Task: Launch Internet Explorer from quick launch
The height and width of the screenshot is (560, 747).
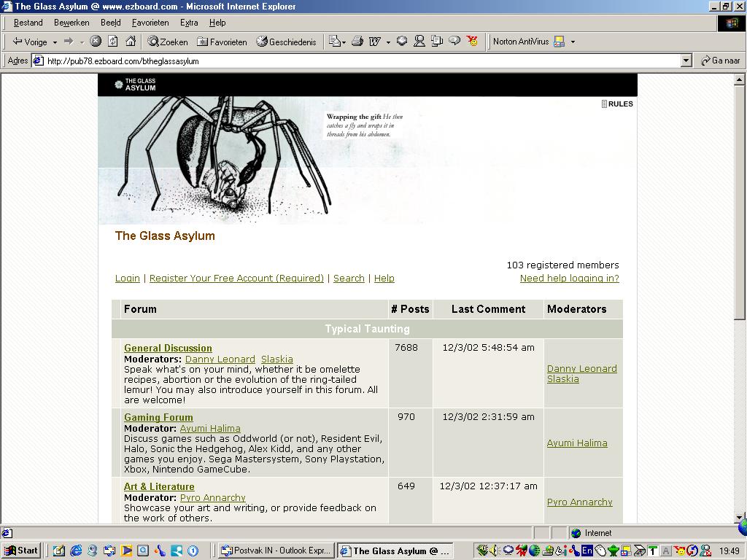Action: coord(76,551)
